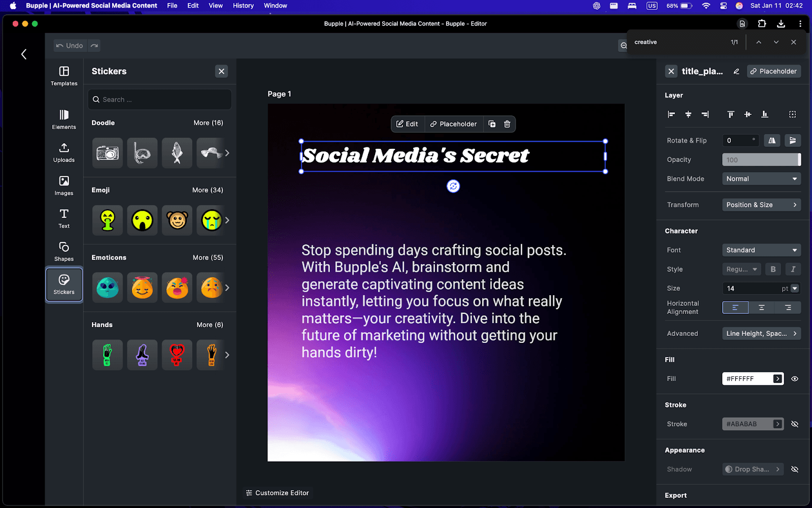Close the Stickers panel
The height and width of the screenshot is (508, 812).
pyautogui.click(x=221, y=71)
